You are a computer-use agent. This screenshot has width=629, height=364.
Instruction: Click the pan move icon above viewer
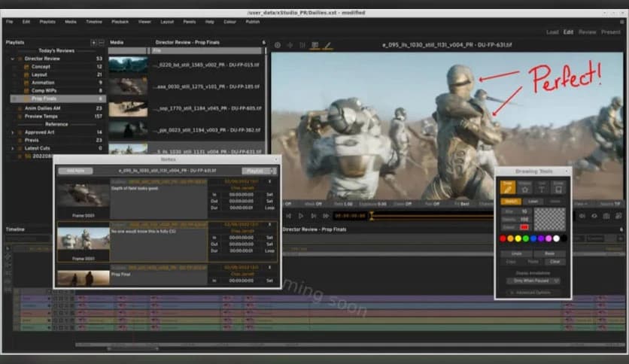(x=290, y=45)
